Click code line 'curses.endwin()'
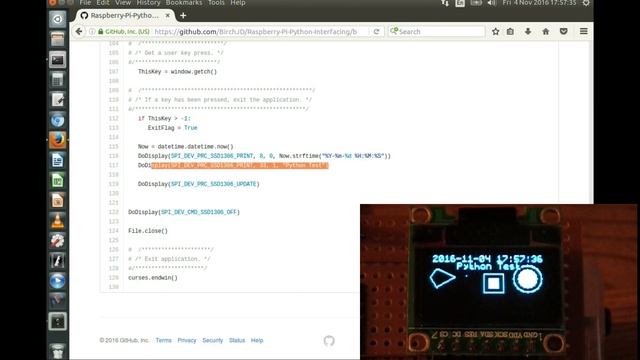 (153, 278)
